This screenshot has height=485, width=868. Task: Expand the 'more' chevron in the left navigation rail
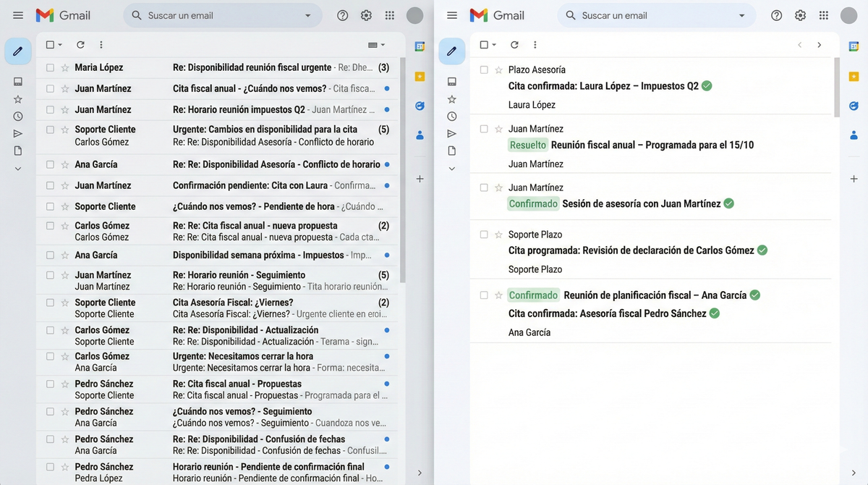[x=18, y=169]
